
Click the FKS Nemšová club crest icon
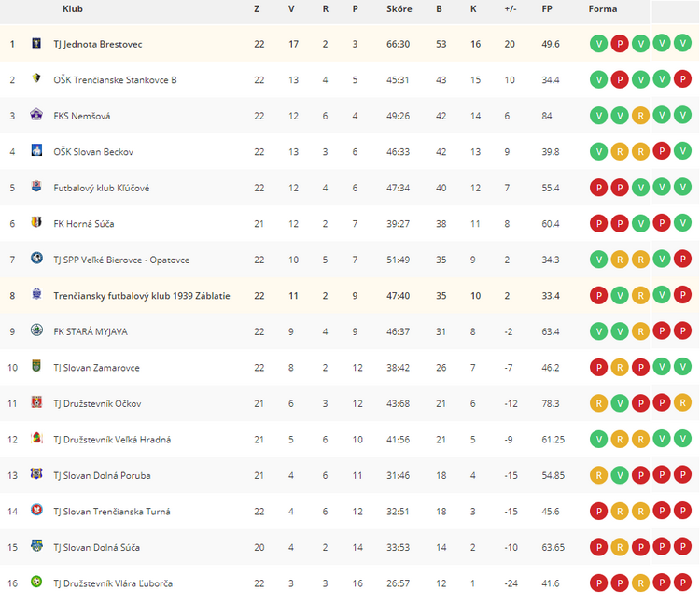tap(36, 115)
